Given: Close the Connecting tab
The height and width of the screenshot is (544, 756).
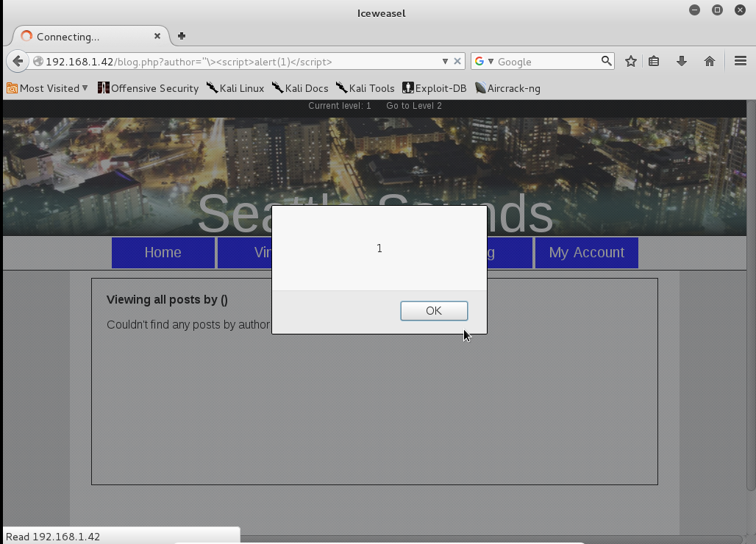Looking at the screenshot, I should (157, 36).
